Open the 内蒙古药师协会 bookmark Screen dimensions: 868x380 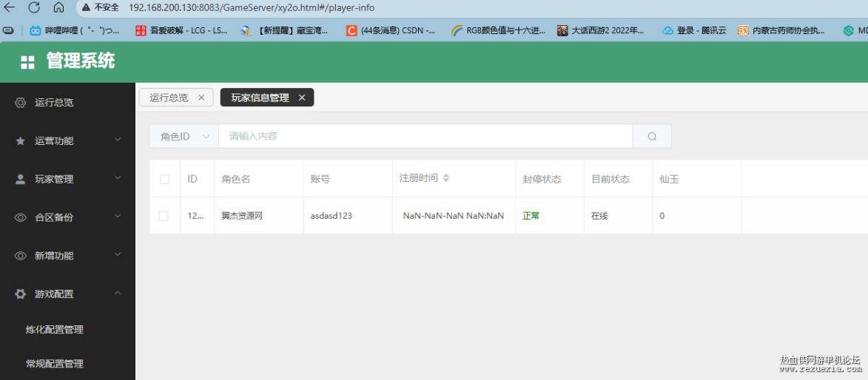click(x=781, y=30)
